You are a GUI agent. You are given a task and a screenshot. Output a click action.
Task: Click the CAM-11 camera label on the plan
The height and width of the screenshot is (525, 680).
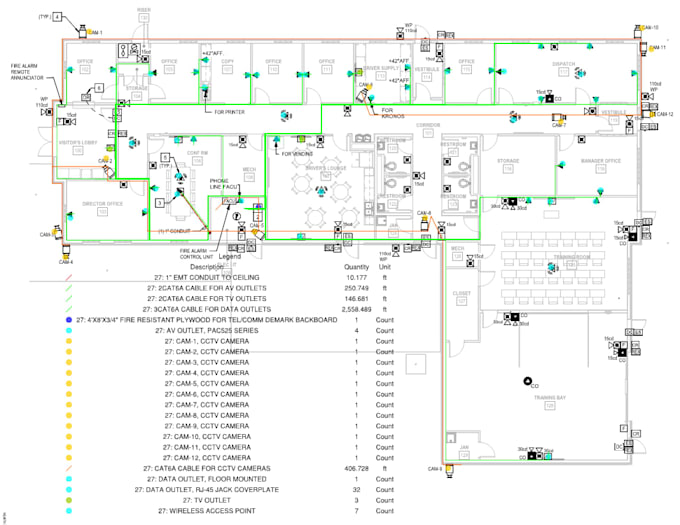click(x=658, y=48)
